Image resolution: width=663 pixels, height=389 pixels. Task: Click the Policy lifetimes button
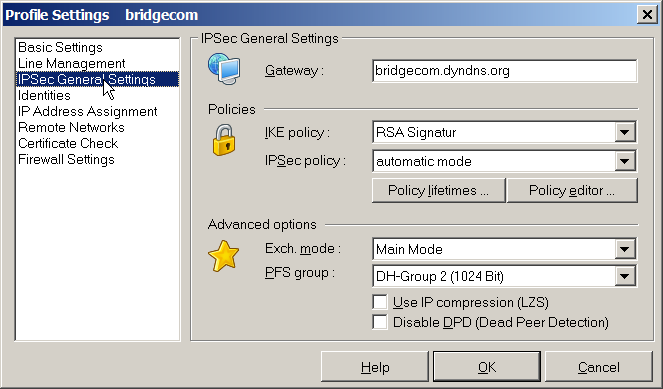click(x=438, y=190)
